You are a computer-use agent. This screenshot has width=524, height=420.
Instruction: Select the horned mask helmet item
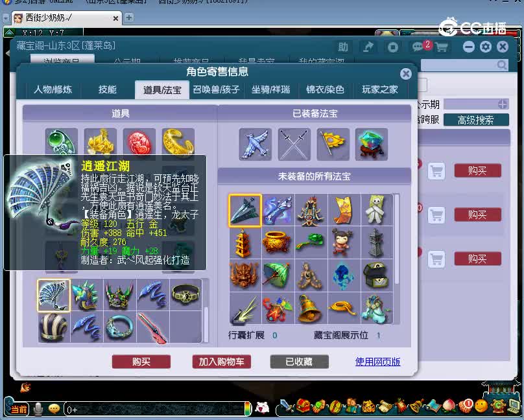pyautogui.click(x=120, y=296)
